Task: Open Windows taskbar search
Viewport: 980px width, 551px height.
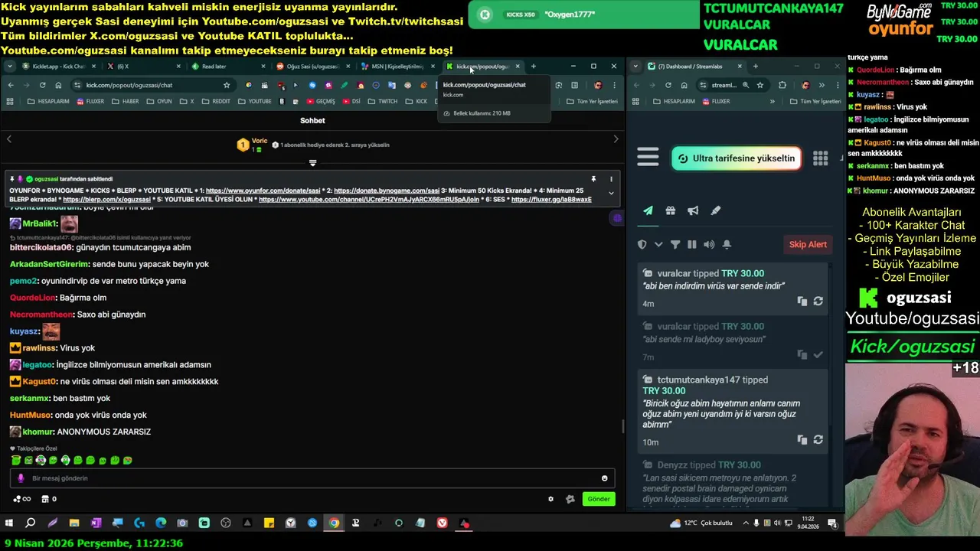Action: (31, 523)
